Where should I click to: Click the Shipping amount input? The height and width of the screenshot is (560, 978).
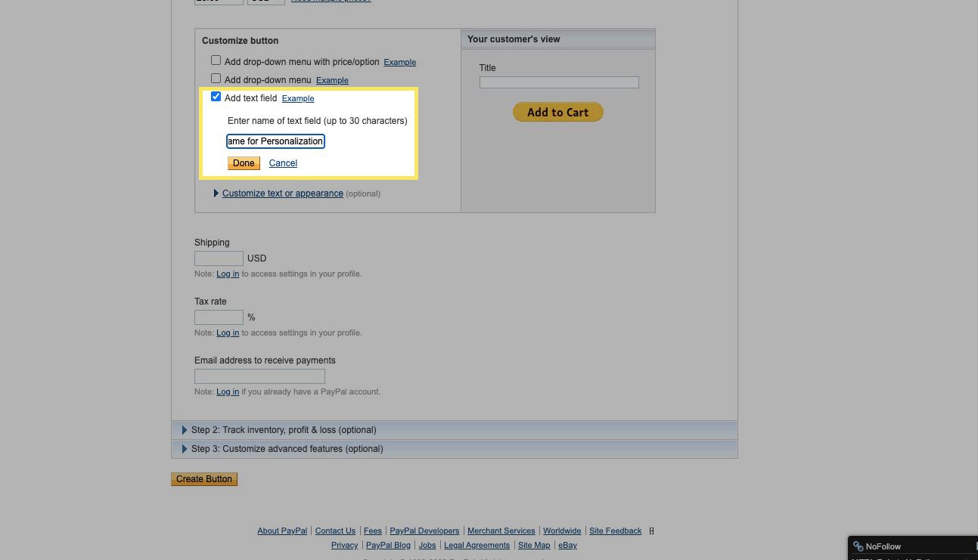[219, 258]
